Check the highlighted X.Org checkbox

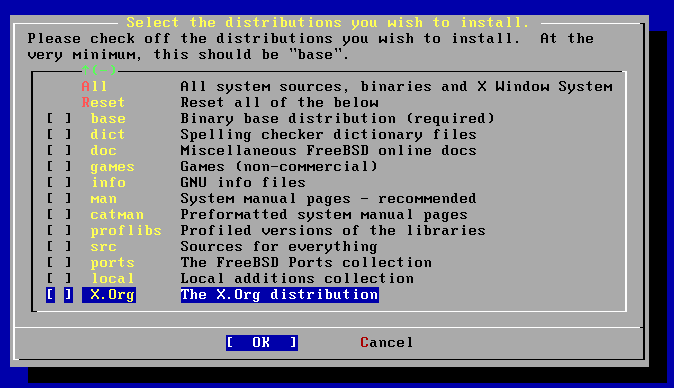(59, 295)
